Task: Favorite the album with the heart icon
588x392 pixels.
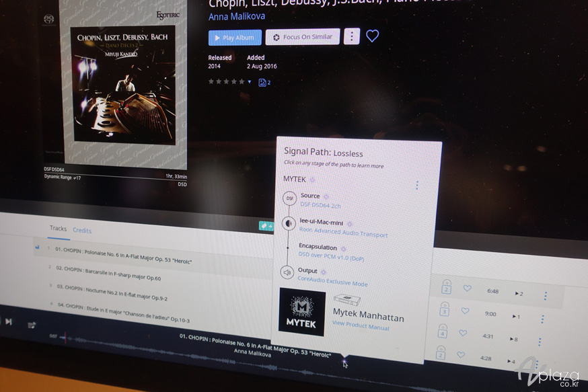Action: click(372, 36)
